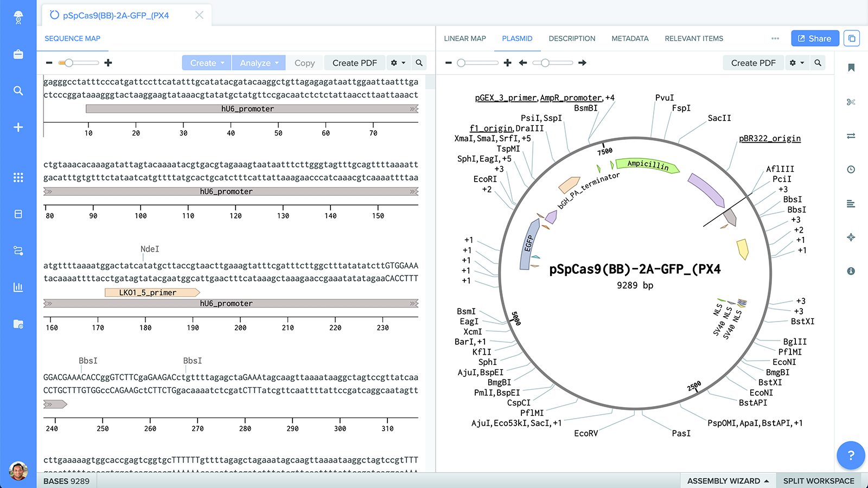The image size is (868, 488).
Task: Open sequence map settings gear dropdown
Action: (x=398, y=63)
